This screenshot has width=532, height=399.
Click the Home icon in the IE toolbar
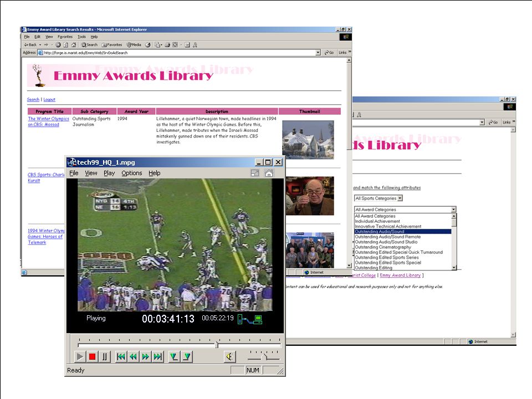pyautogui.click(x=74, y=45)
